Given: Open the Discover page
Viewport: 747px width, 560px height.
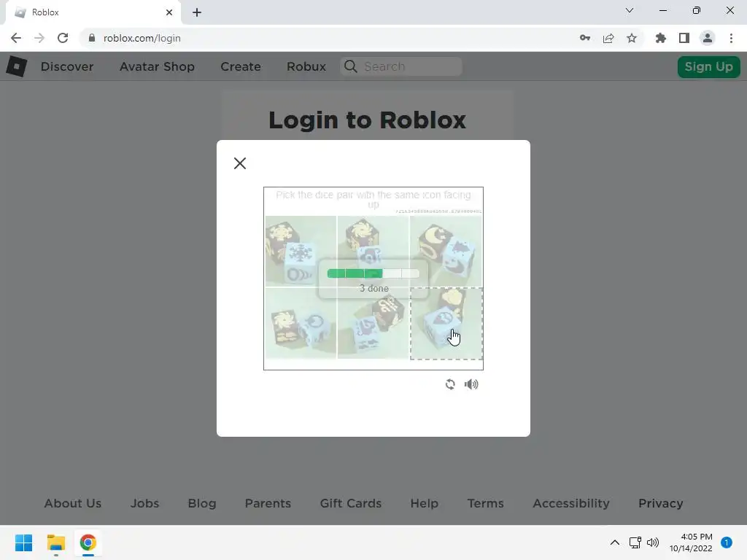Looking at the screenshot, I should pyautogui.click(x=67, y=66).
